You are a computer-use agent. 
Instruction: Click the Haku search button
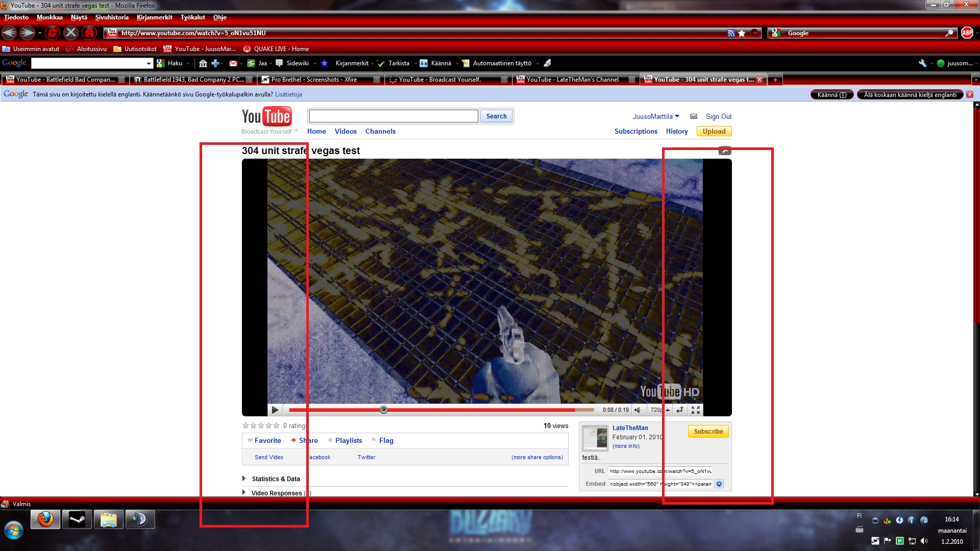pos(170,63)
